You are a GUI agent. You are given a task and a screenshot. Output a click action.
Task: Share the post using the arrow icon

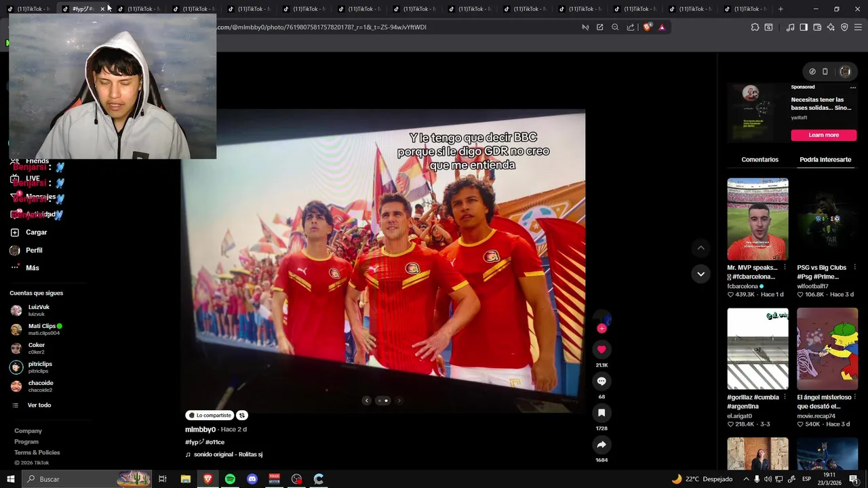coord(601,445)
